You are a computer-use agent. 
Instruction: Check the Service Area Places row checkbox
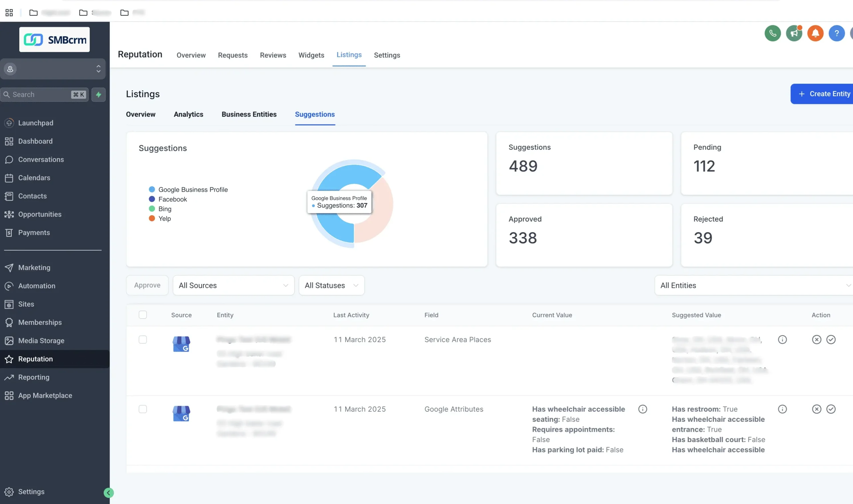[143, 340]
